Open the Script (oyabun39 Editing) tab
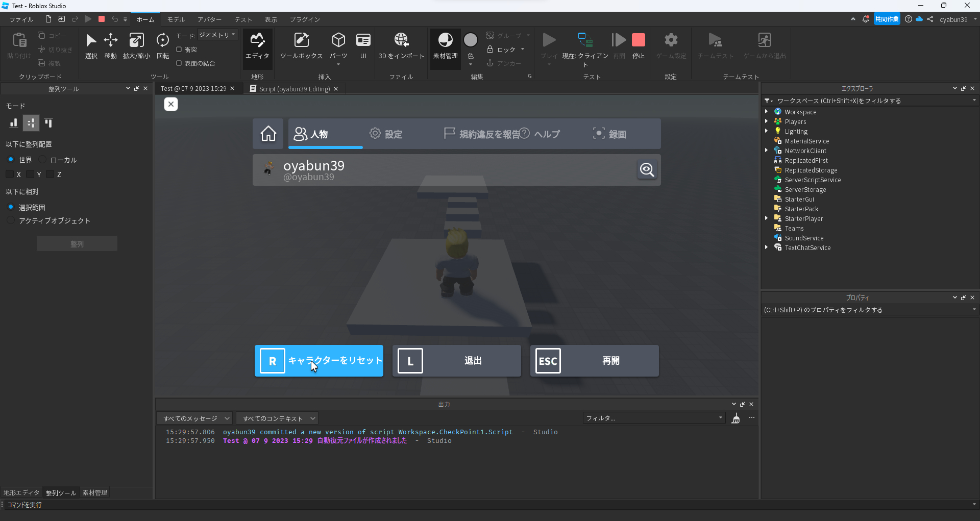Viewport: 980px width, 521px height. 293,89
